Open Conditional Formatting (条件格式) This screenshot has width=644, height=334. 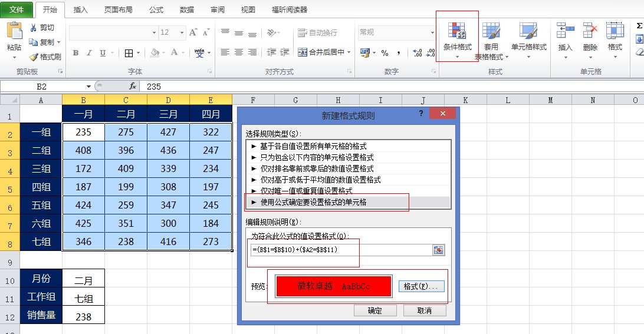[457, 40]
